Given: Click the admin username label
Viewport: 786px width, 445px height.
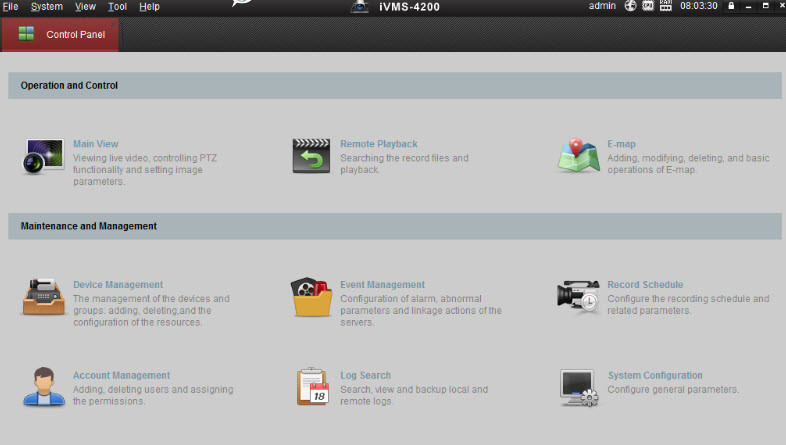Looking at the screenshot, I should pyautogui.click(x=602, y=6).
